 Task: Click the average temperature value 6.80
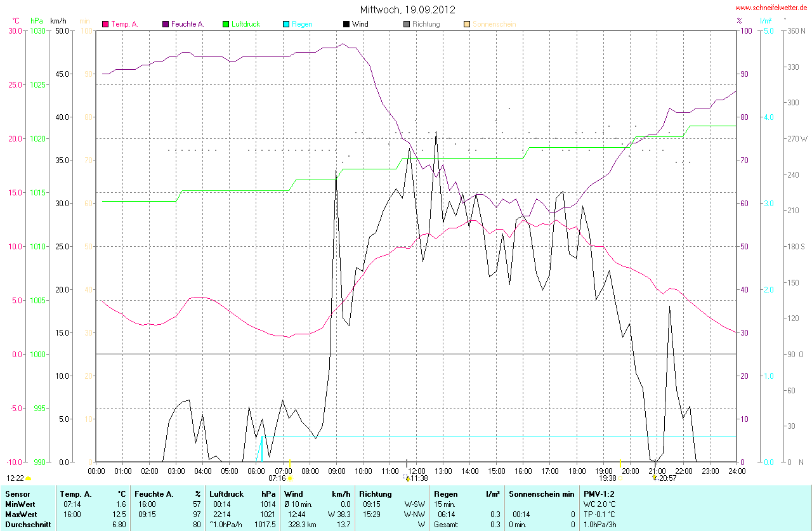(x=119, y=525)
